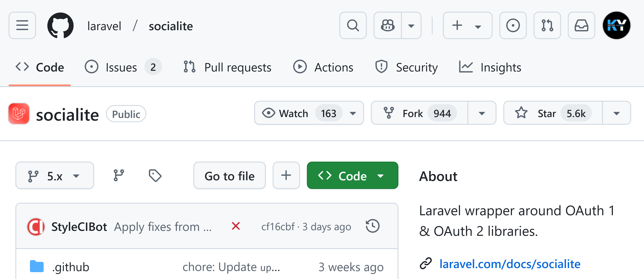Screen dimensions: 644x279
Task: Switch to the Actions tab
Action: click(x=323, y=67)
